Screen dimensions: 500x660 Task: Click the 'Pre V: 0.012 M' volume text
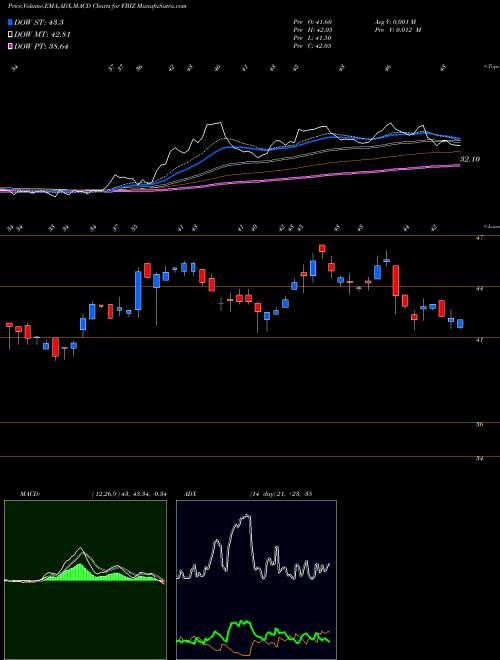tap(397, 29)
